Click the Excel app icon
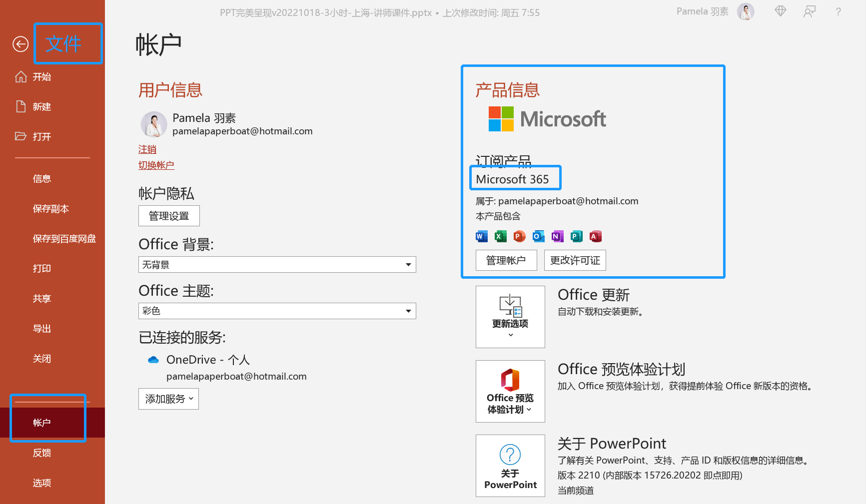The height and width of the screenshot is (504, 866). click(501, 236)
